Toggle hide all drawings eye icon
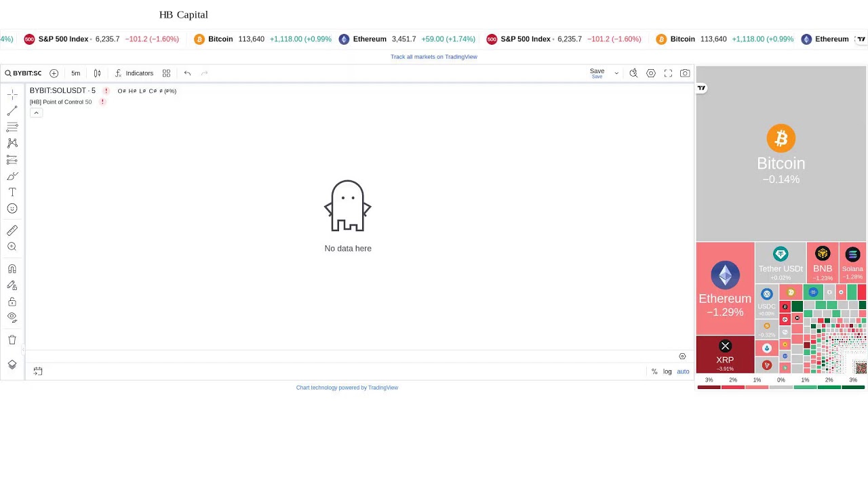The height and width of the screenshot is (488, 868). (12, 317)
